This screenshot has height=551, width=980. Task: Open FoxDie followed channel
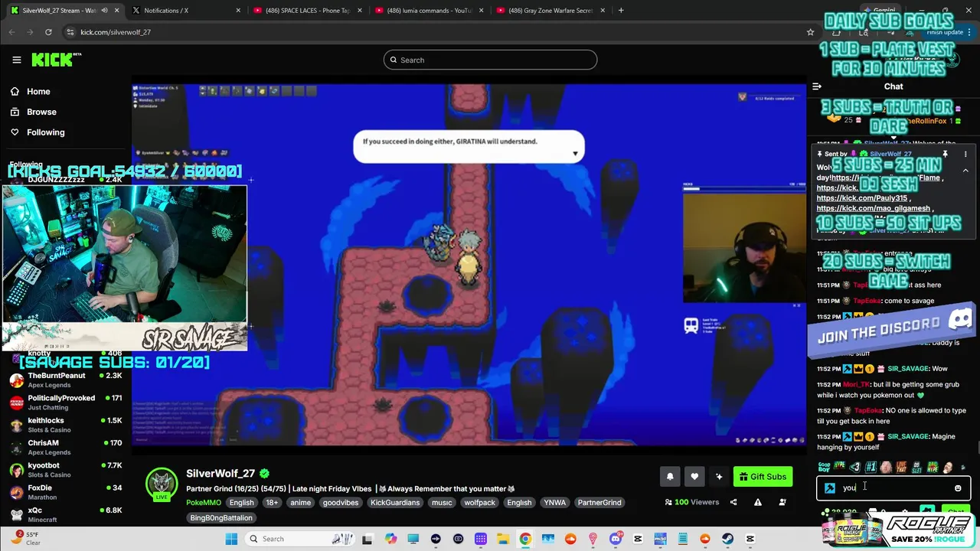point(65,492)
